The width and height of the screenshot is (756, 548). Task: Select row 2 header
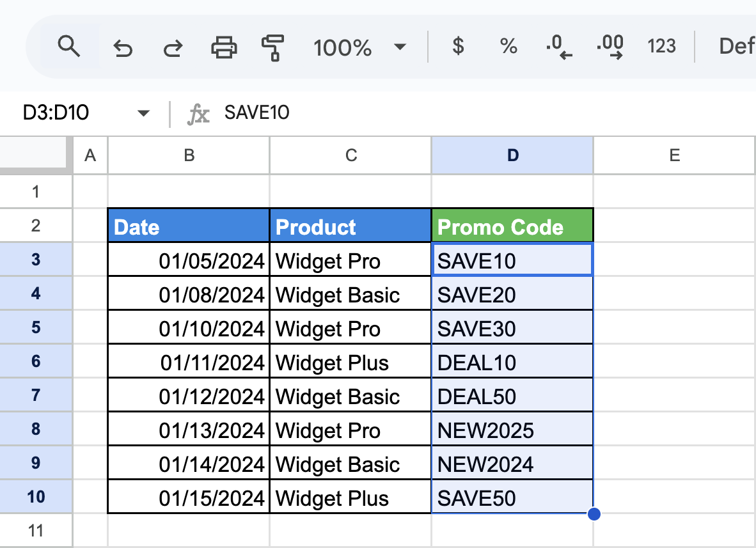[36, 225]
